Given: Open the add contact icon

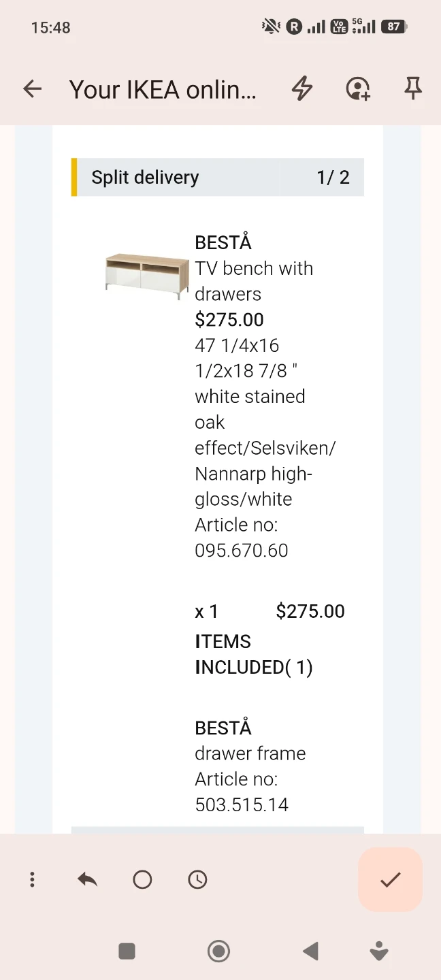Looking at the screenshot, I should tap(358, 88).
